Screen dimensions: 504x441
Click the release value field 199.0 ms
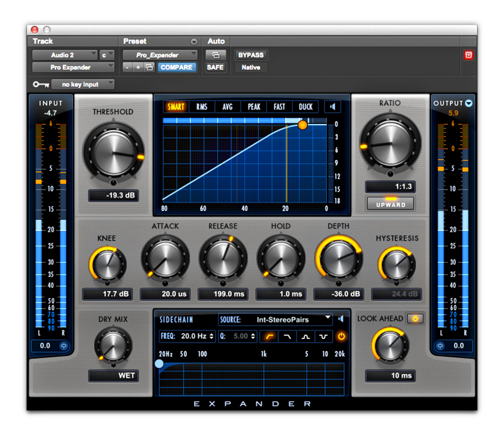pyautogui.click(x=223, y=294)
